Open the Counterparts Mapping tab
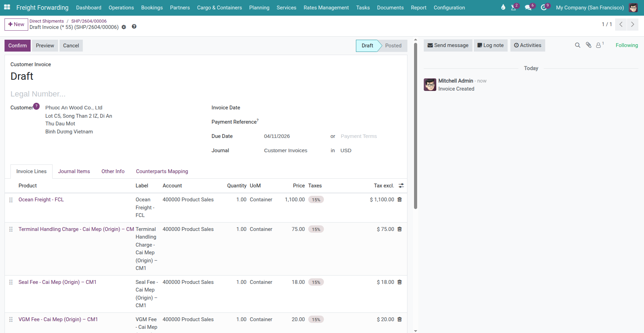Screen dimensions: 644x333 [x=162, y=171]
